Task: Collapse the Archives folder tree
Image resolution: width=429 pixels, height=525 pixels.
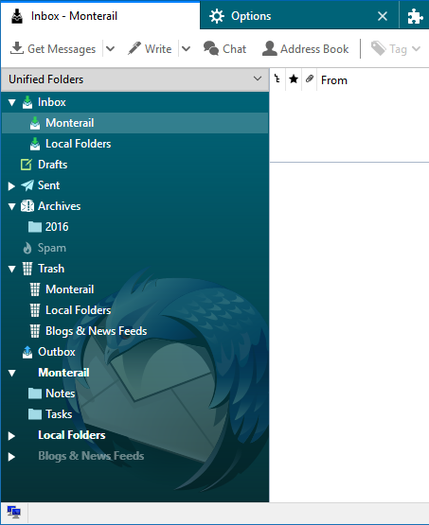Action: click(12, 206)
